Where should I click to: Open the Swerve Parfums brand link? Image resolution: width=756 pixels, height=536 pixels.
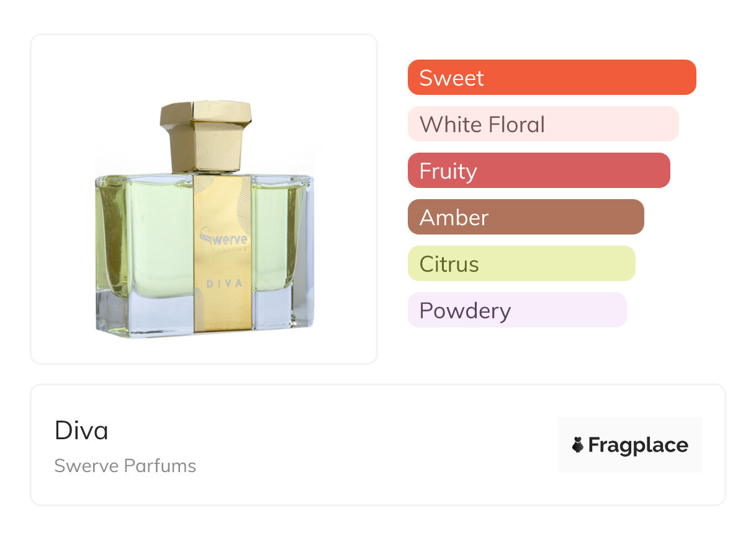pos(125,466)
